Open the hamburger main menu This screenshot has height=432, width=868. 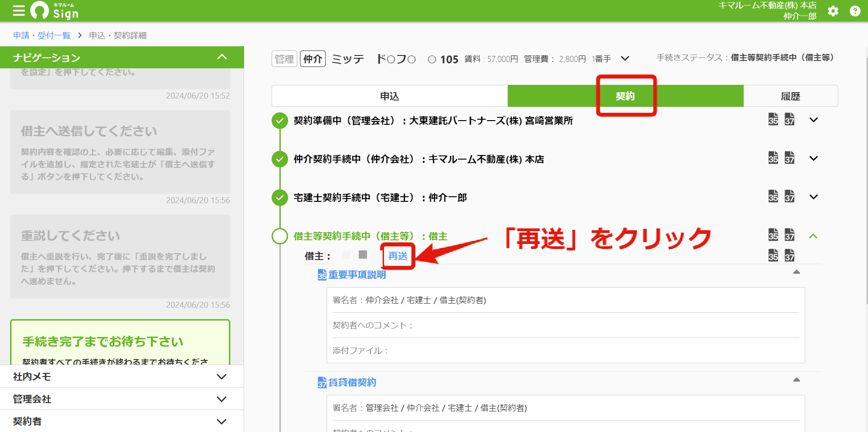[x=19, y=11]
